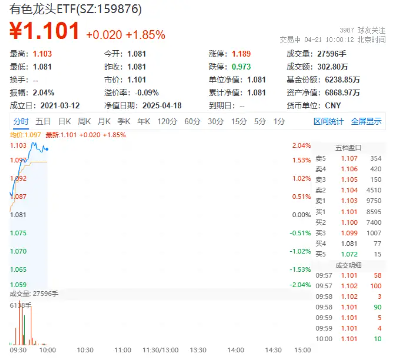
Task: Click the large ¥1.101 current price
Action: click(x=44, y=31)
